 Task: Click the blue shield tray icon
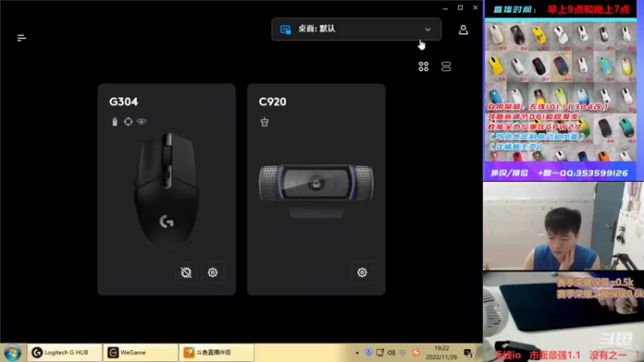tap(369, 352)
